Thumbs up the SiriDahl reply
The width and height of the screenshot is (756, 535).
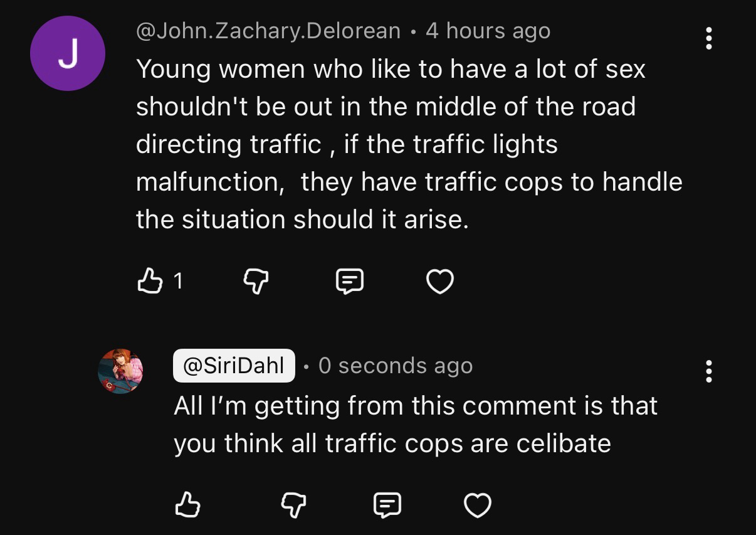click(x=186, y=505)
